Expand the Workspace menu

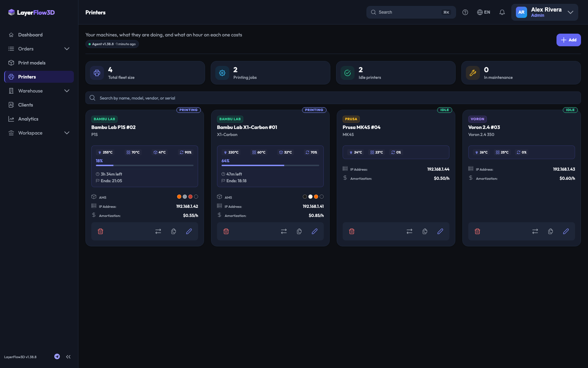tap(39, 133)
